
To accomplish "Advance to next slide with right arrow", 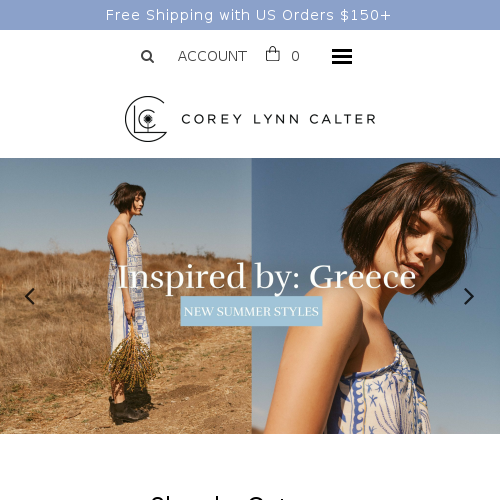I will (469, 296).
